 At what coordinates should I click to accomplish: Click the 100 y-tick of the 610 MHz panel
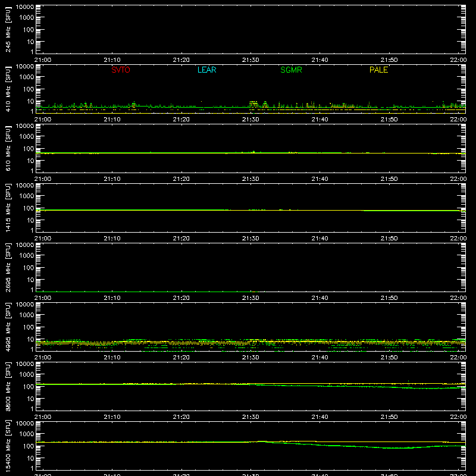28,149
